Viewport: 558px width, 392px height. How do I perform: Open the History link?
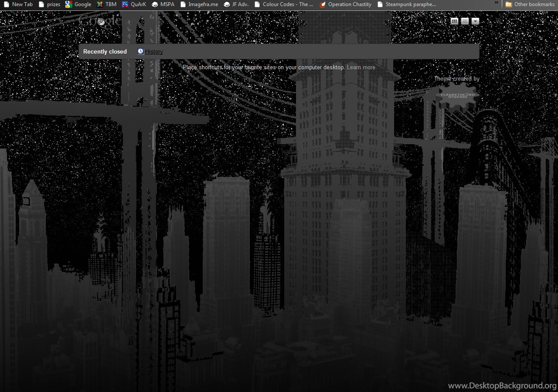click(153, 51)
